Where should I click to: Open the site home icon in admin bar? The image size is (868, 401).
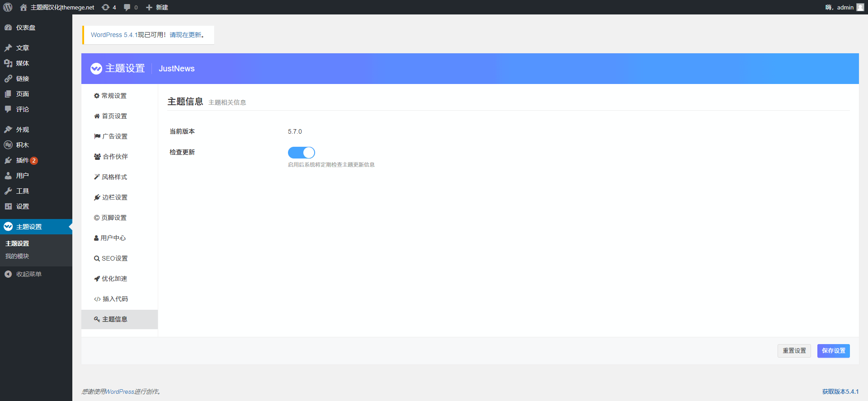tap(24, 7)
